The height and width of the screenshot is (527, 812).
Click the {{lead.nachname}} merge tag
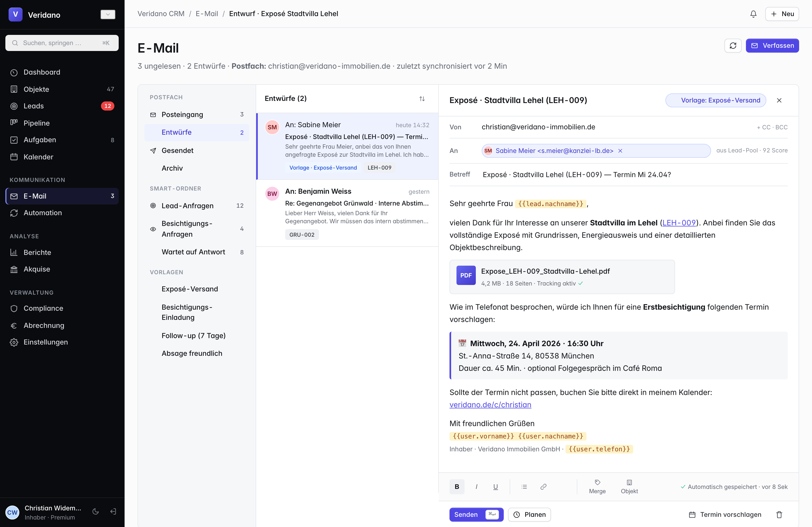tap(551, 204)
